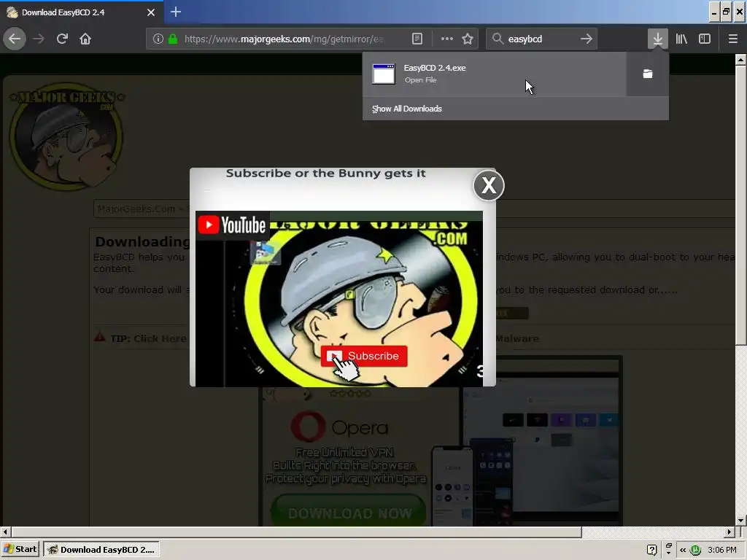Click the taskbar clock 3:06 PM
The image size is (747, 560).
722,550
